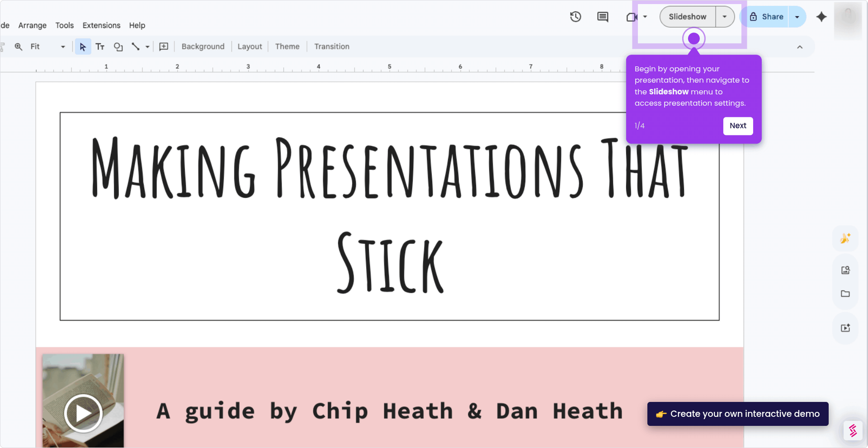The image size is (868, 448).
Task: Open the video sparkle side panel icon
Action: click(x=845, y=328)
